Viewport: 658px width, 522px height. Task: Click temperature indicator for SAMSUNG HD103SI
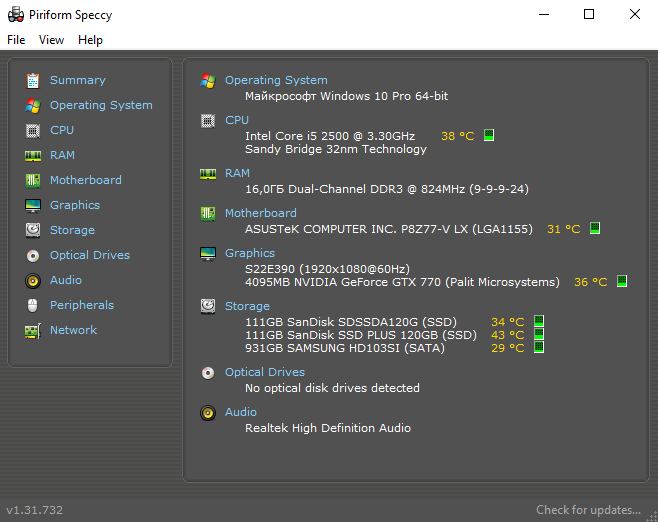click(539, 347)
